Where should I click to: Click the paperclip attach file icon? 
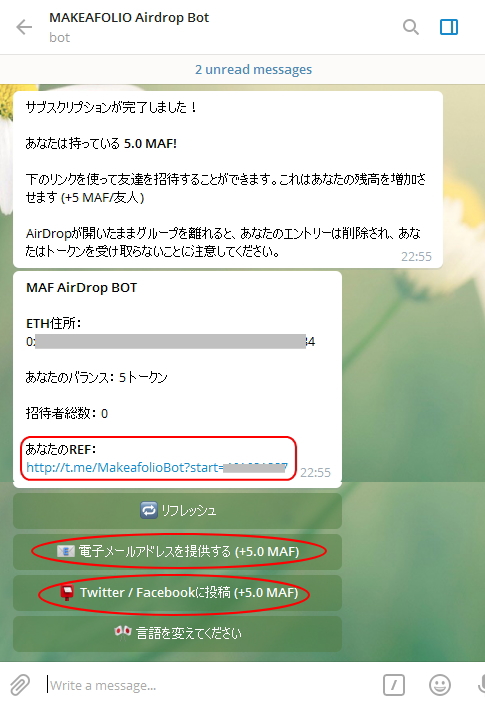point(20,685)
